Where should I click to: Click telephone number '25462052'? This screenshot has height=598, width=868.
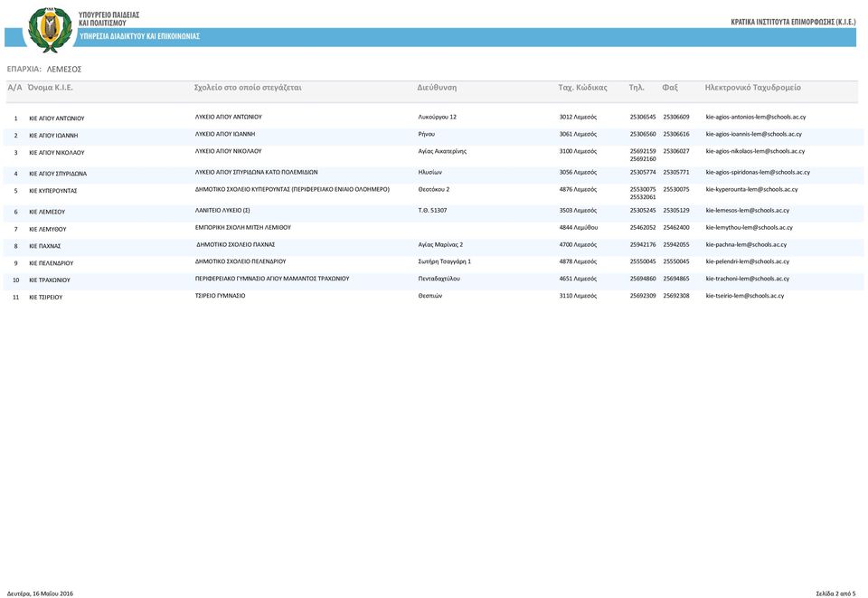[643, 228]
